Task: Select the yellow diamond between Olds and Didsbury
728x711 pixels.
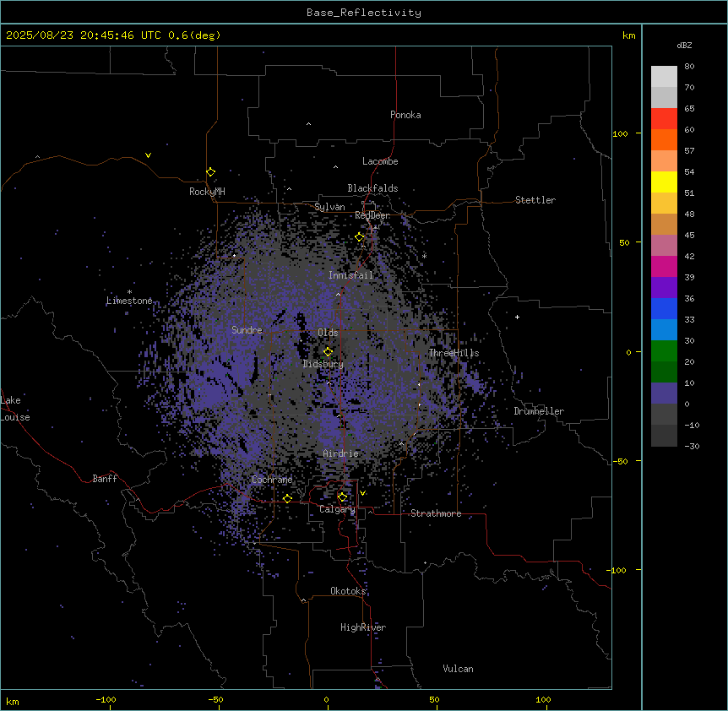Action: (328, 352)
